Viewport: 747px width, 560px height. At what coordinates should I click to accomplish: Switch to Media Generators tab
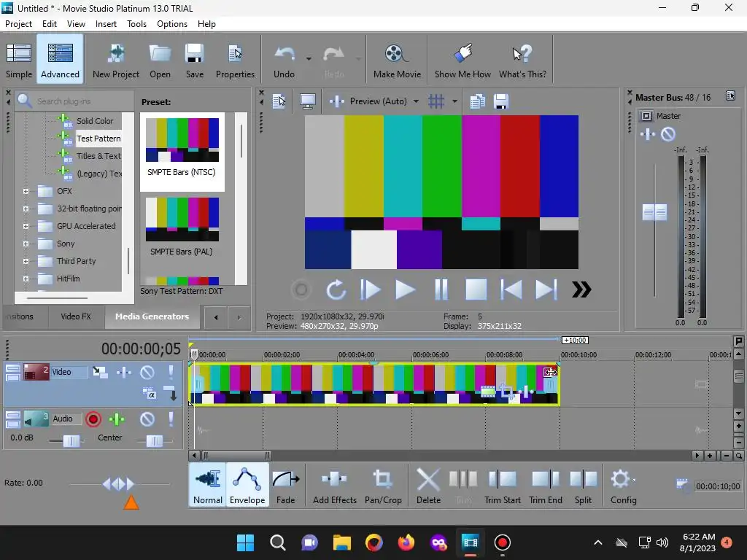tap(152, 316)
